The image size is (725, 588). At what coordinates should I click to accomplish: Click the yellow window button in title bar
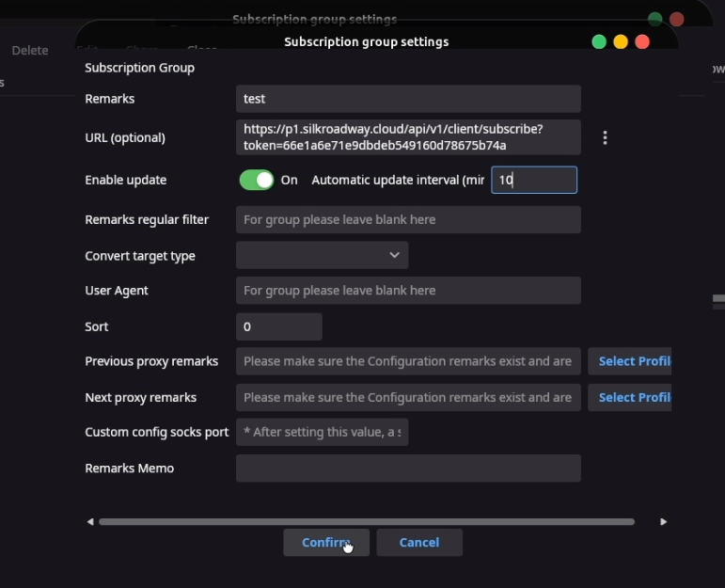tap(621, 41)
